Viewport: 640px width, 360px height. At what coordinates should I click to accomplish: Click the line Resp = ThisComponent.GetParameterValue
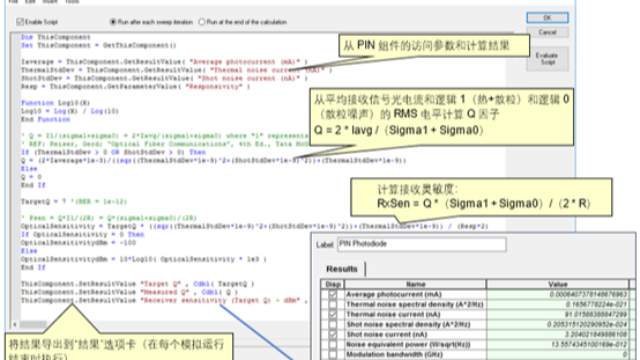tap(136, 87)
